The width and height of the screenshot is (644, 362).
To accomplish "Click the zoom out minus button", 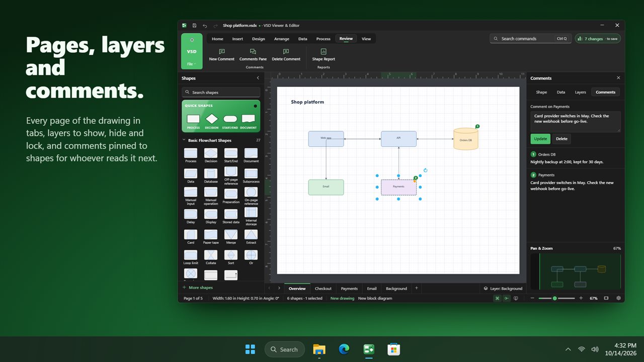I will click(x=533, y=298).
